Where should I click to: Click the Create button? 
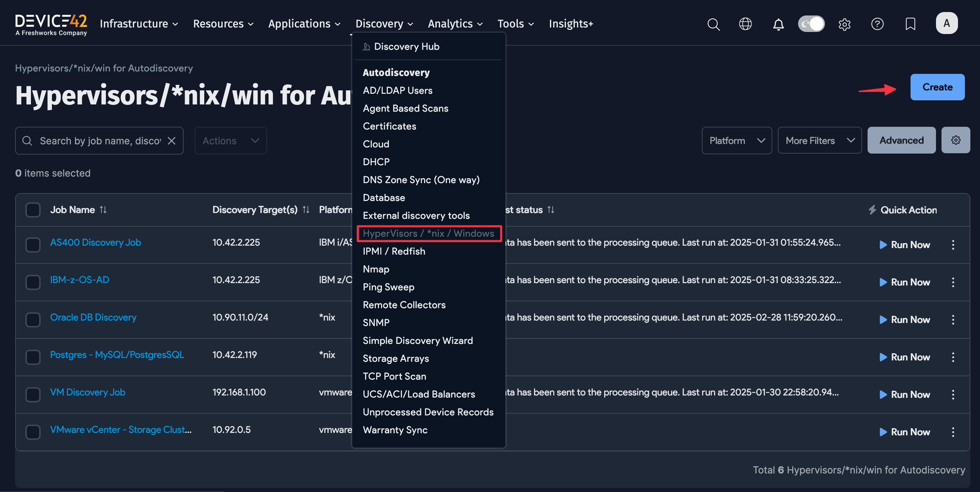pos(937,87)
